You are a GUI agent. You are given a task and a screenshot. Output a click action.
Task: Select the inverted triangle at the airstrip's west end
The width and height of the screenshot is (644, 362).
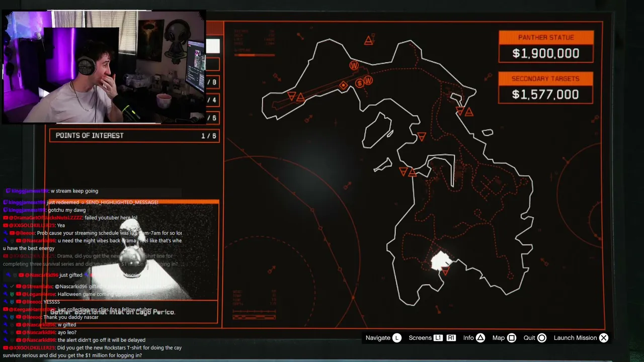[x=291, y=96]
